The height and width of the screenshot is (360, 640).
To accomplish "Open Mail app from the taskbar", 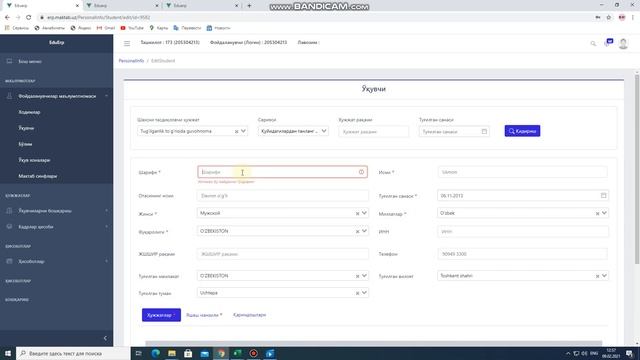I will coord(204,353).
